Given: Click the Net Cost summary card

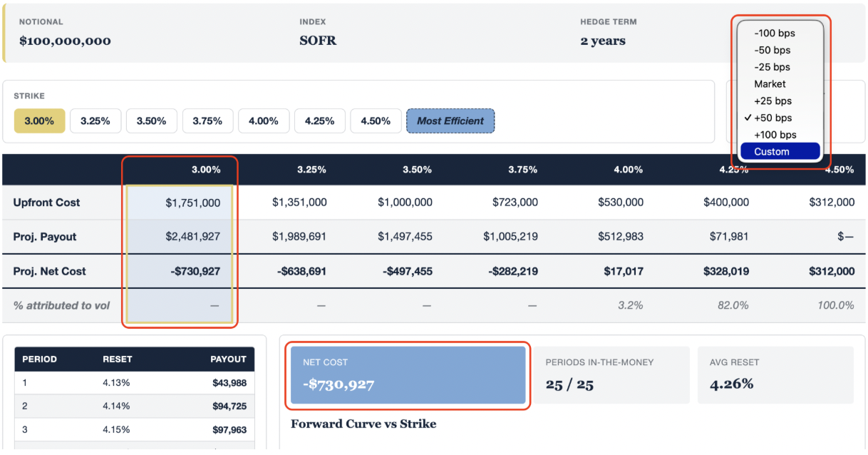Looking at the screenshot, I should (x=408, y=375).
